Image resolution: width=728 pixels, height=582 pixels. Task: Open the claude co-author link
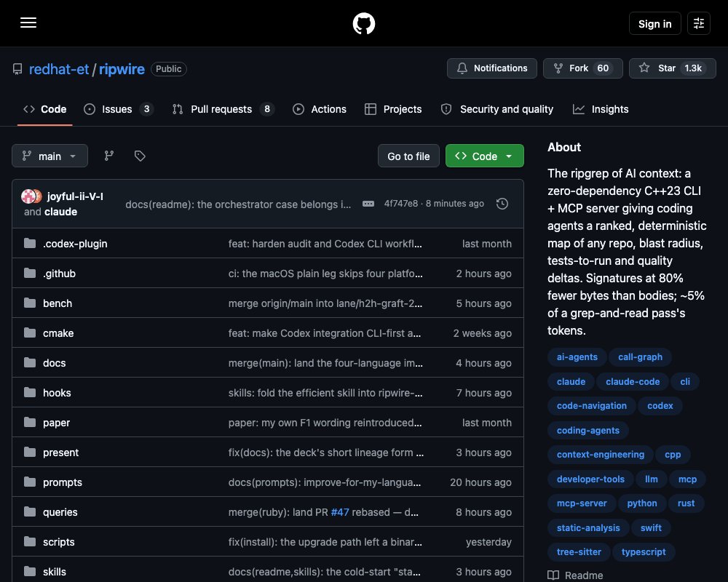click(60, 212)
